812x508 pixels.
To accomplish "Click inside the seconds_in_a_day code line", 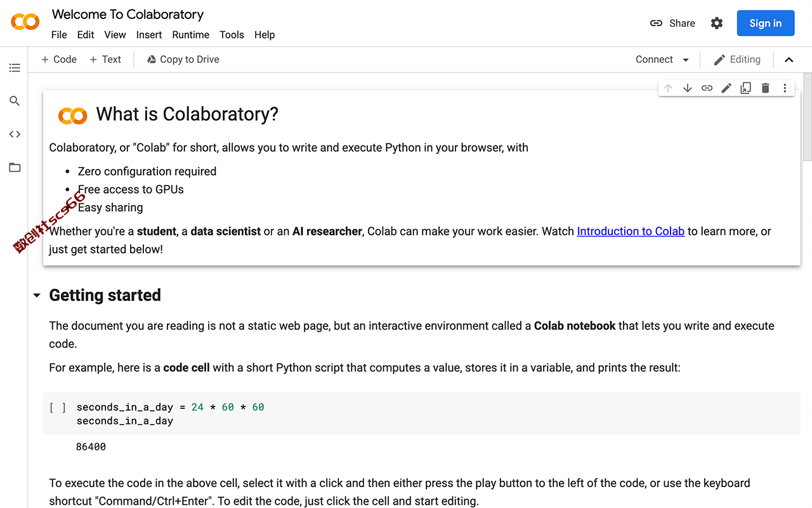I will (170, 407).
